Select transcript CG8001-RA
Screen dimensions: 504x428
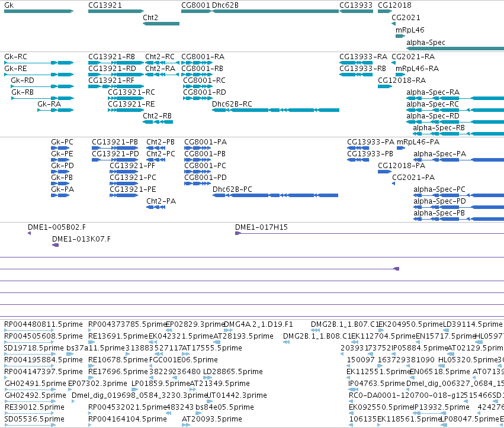(x=203, y=57)
